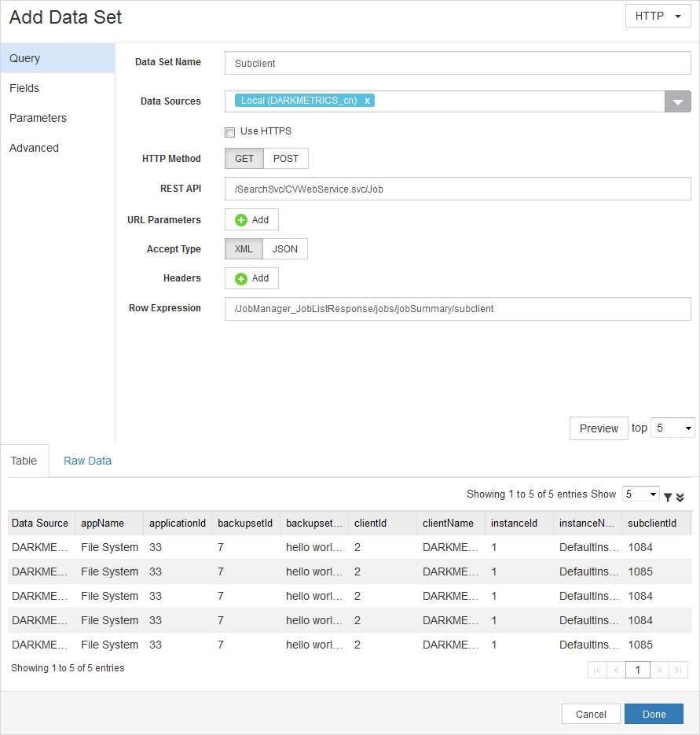Click the next page arrow in pagination
The height and width of the screenshot is (735, 700).
click(x=658, y=669)
